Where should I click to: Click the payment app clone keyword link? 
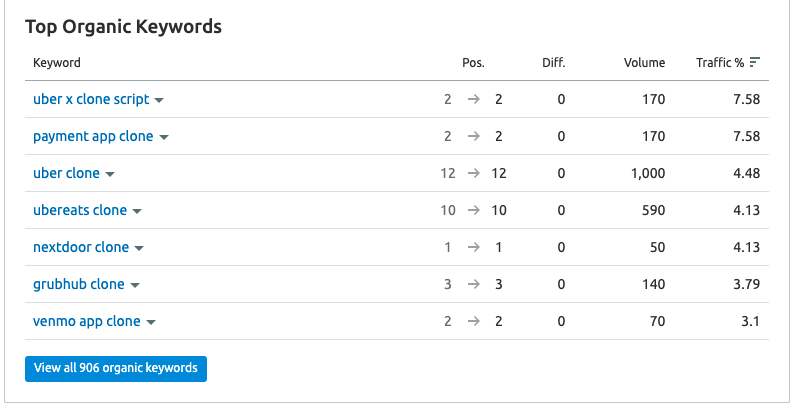coord(93,137)
